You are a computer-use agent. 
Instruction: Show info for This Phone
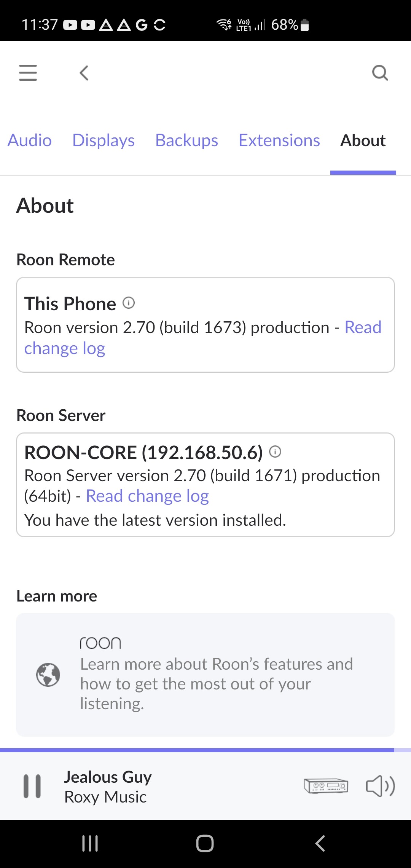129,303
